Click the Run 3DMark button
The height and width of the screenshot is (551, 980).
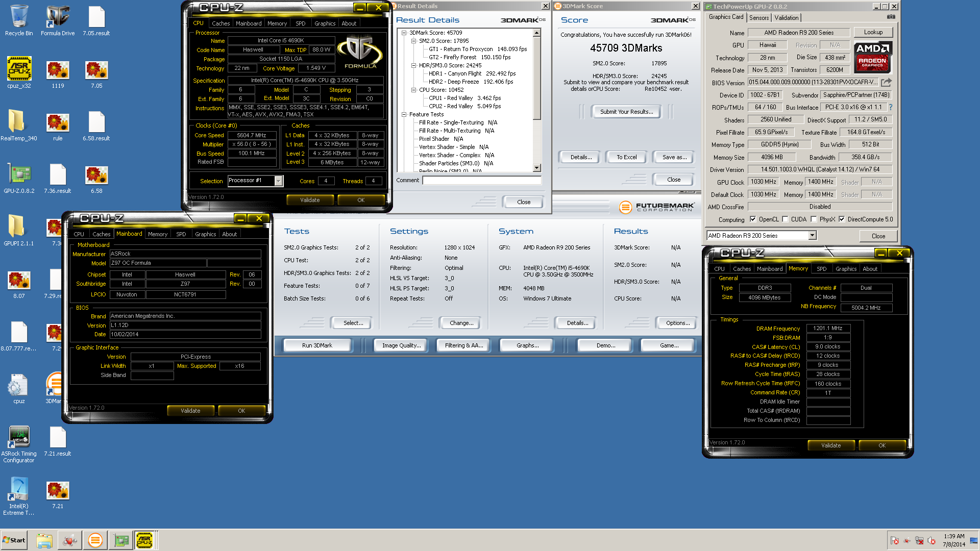[317, 345]
